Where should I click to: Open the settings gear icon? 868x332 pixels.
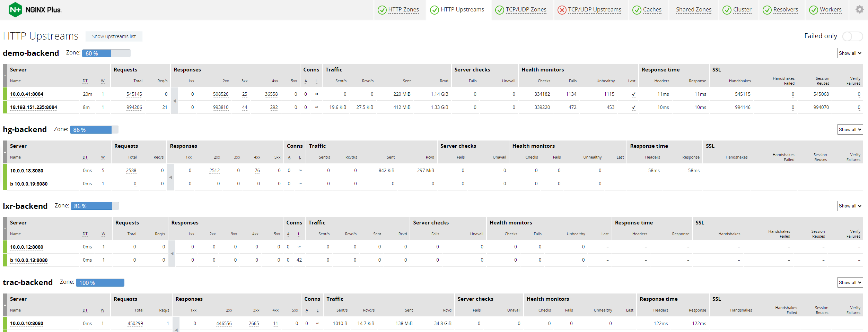pyautogui.click(x=859, y=9)
